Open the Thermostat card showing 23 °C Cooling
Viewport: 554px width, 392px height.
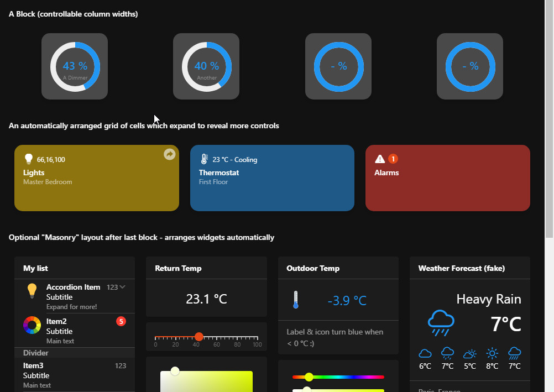(x=272, y=178)
